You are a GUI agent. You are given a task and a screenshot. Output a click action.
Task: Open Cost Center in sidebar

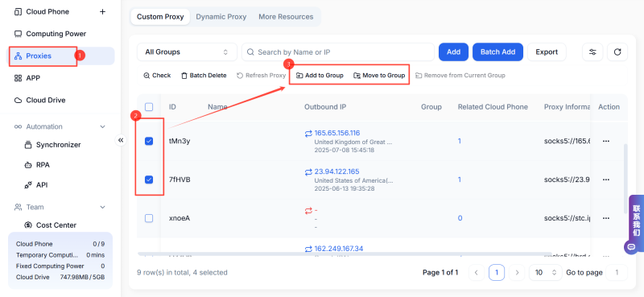[x=56, y=225]
